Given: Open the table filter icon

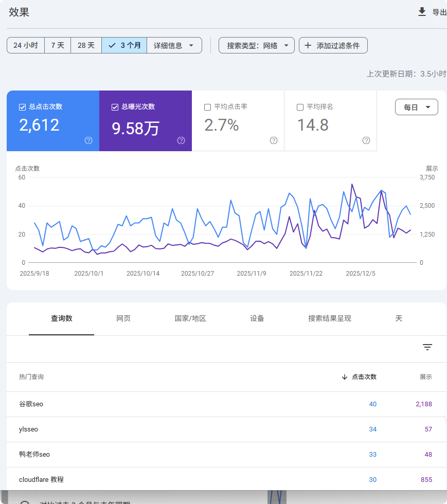Looking at the screenshot, I should coord(427,347).
